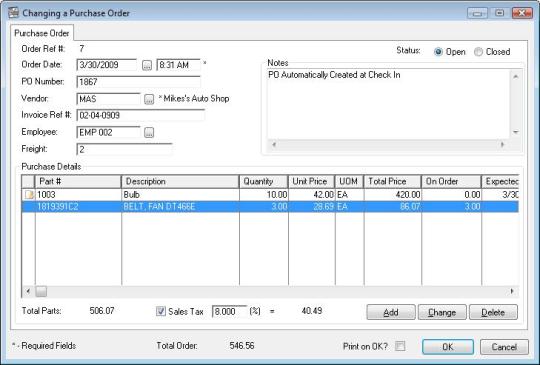This screenshot has height=365, width=540.
Task: Click the BELT, FAN DT466E description cell
Action: pos(180,207)
